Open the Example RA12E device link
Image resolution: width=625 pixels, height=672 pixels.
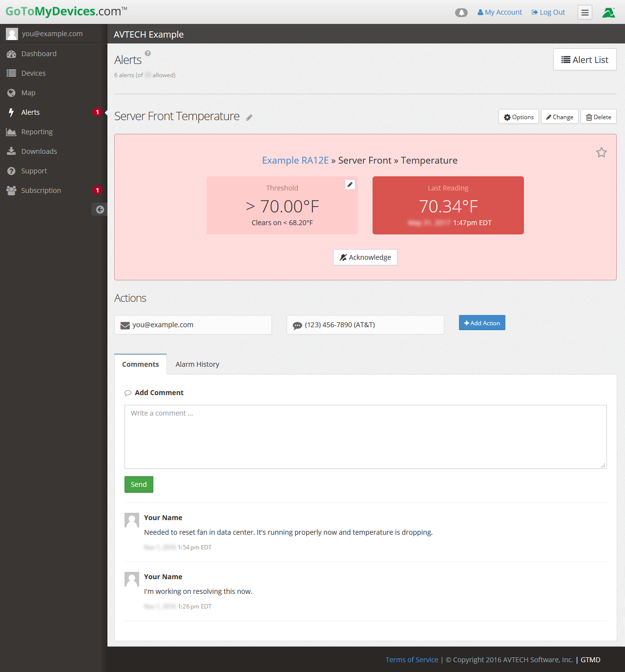295,160
